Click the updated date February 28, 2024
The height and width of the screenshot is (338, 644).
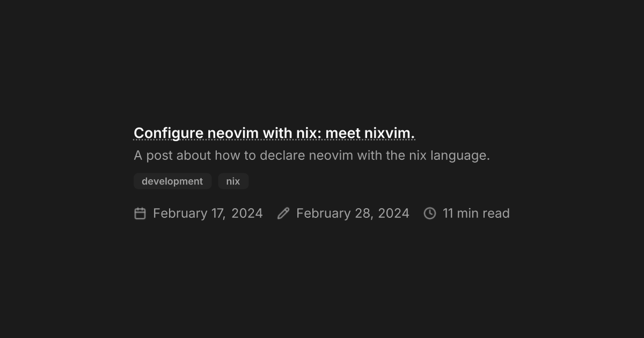pos(353,214)
